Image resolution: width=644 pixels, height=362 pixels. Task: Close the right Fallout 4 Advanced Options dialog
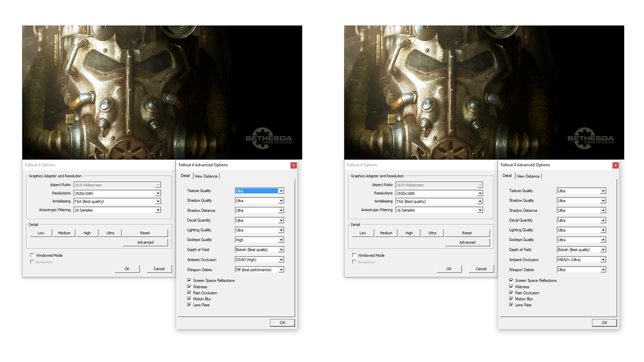[616, 165]
